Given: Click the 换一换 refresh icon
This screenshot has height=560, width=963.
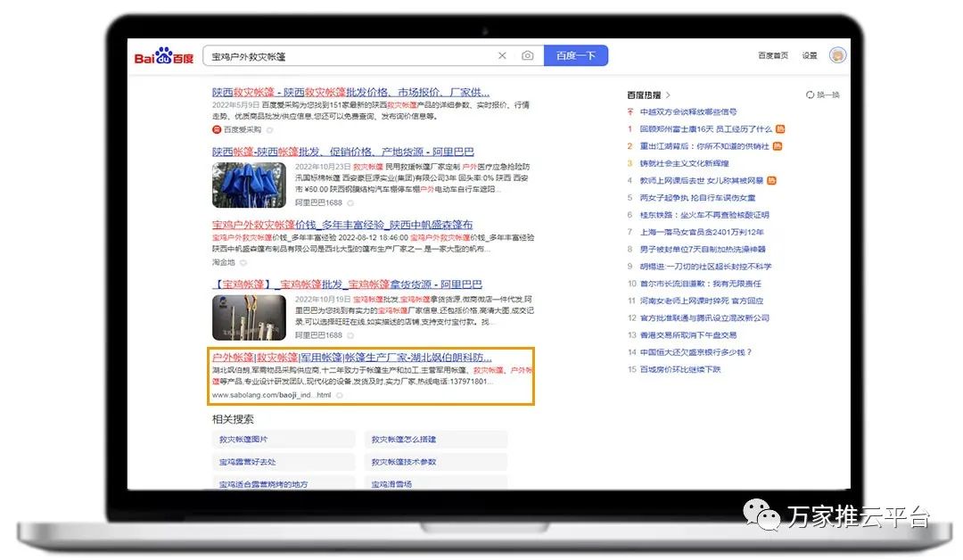Looking at the screenshot, I should [810, 95].
